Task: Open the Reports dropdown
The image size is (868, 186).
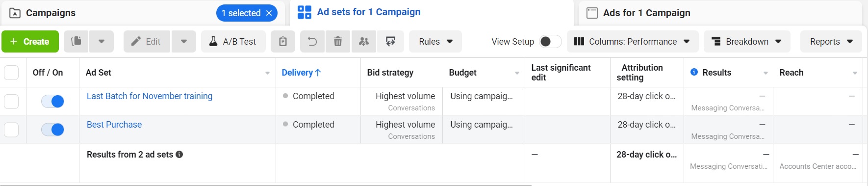Action: click(831, 42)
